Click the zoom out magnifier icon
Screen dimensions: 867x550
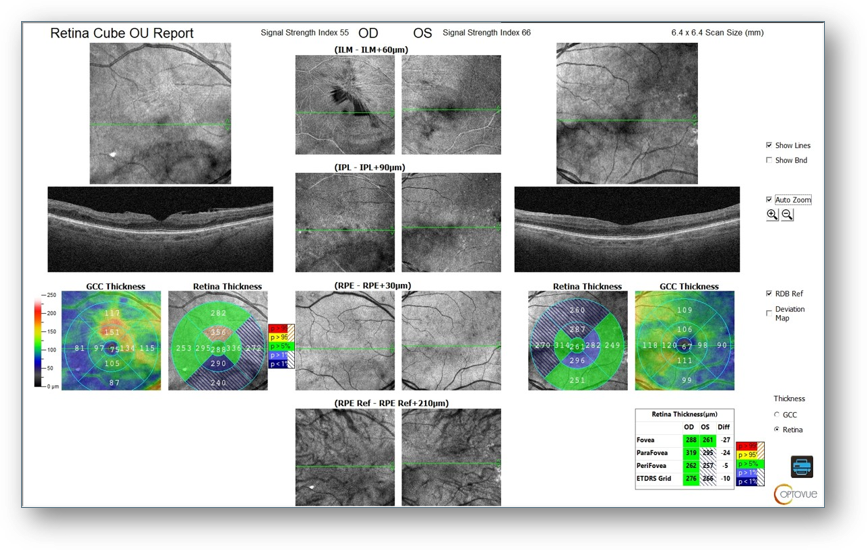787,215
